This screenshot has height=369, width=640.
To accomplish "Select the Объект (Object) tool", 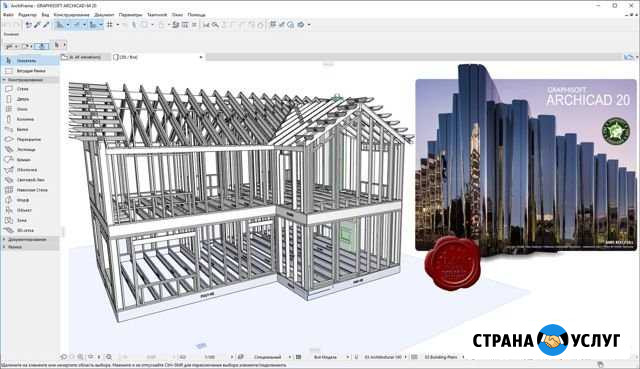I will click(30, 210).
